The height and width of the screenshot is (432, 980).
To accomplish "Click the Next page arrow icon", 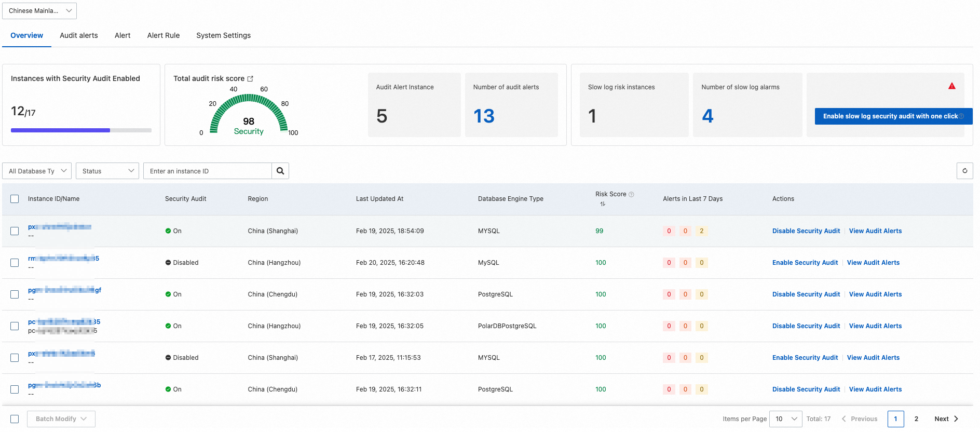I will [x=956, y=419].
